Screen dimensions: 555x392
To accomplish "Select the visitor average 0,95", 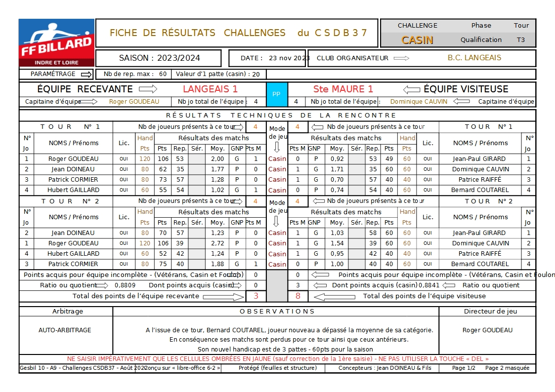I will [x=337, y=253].
